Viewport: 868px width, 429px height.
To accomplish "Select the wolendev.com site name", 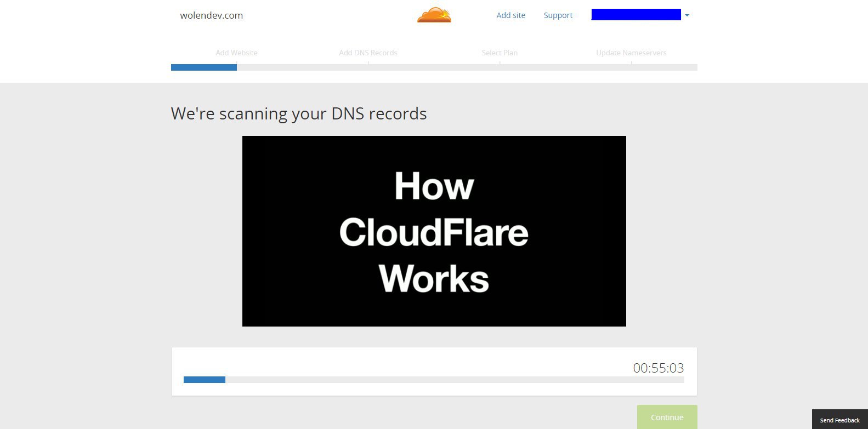I will pos(211,15).
